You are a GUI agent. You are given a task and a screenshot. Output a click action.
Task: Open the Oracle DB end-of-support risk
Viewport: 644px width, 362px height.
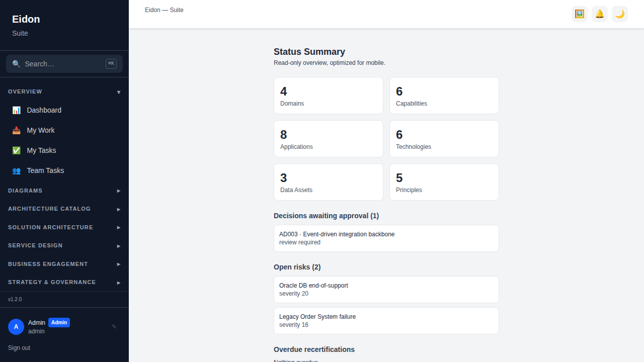[386, 290]
